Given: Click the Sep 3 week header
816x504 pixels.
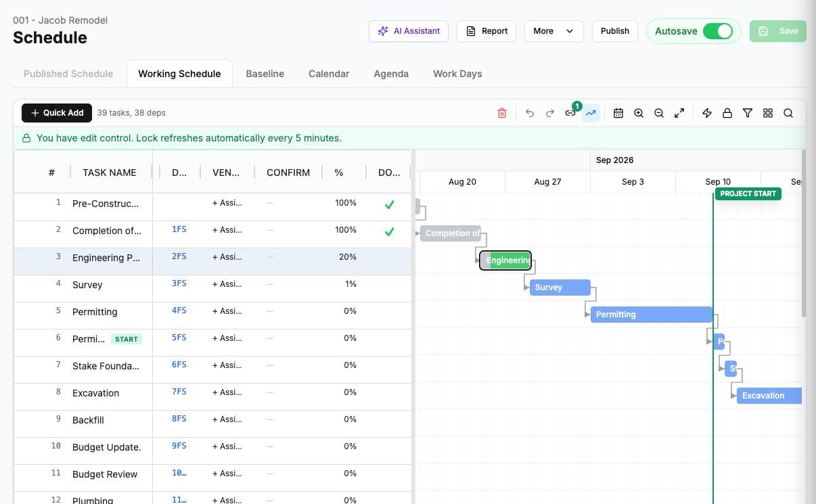Looking at the screenshot, I should click(x=633, y=182).
